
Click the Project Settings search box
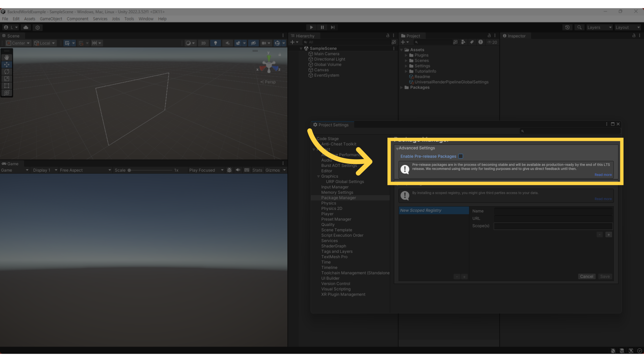click(x=570, y=131)
